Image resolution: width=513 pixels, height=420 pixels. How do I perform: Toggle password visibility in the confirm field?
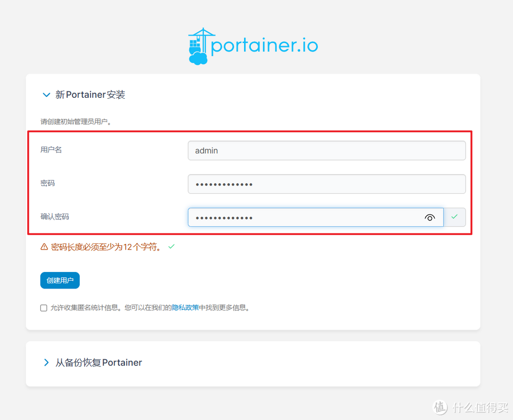(430, 217)
